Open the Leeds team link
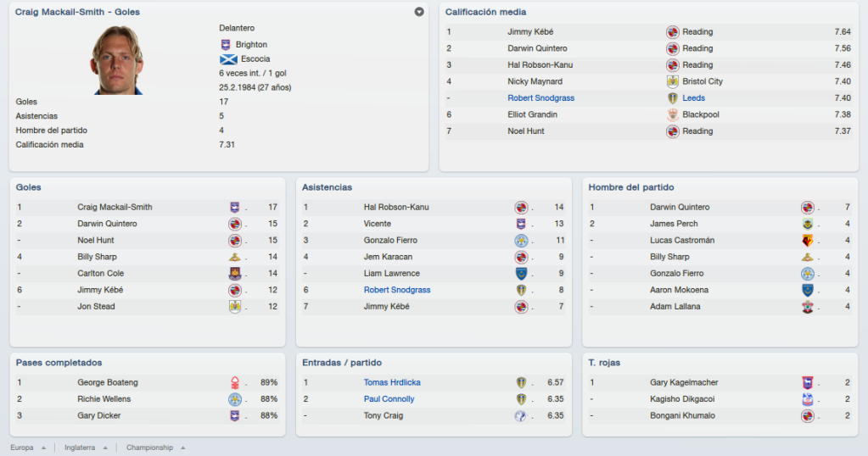The image size is (868, 456). point(693,97)
